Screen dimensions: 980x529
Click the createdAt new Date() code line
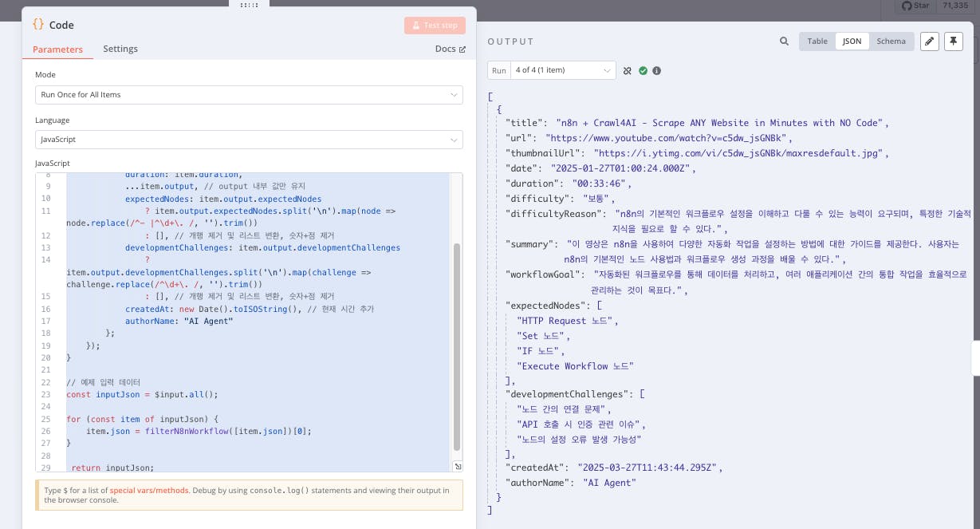pos(250,309)
